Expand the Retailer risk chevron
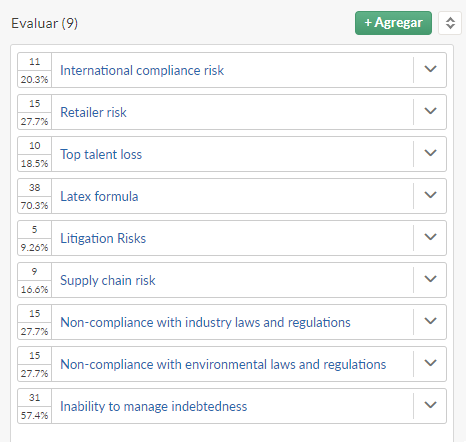Screen dimensions: 466x442 [430, 112]
